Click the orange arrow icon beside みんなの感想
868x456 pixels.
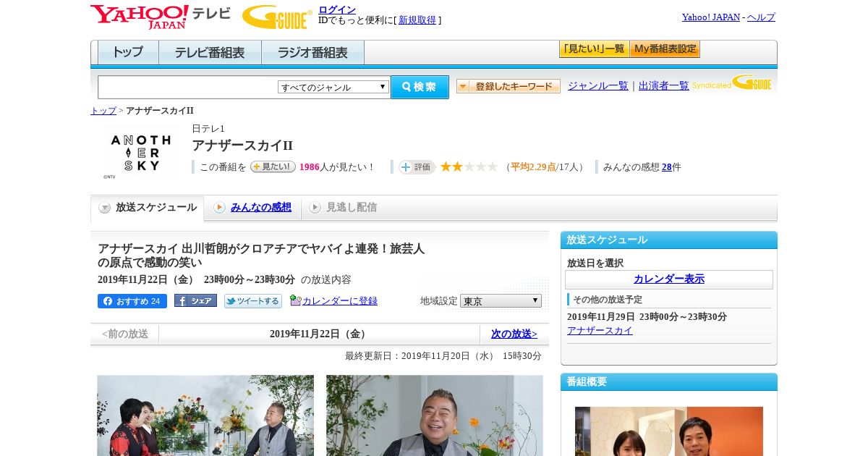[x=219, y=208]
